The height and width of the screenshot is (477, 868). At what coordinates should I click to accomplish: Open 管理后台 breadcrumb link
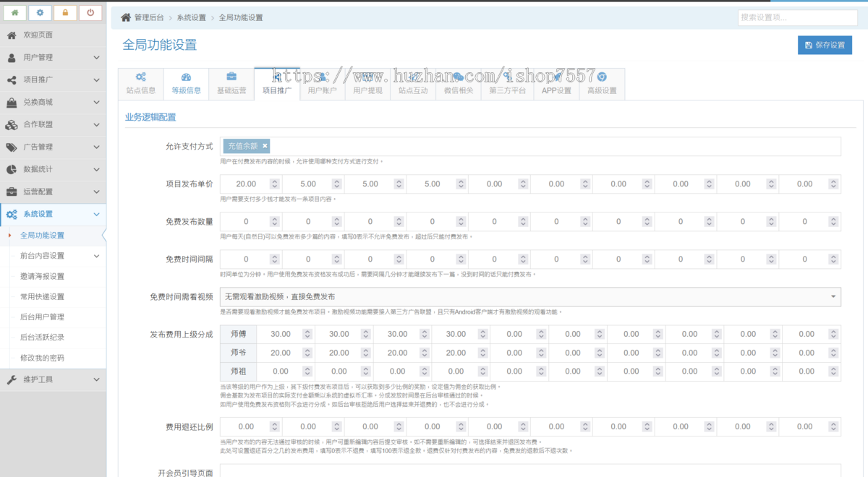click(149, 17)
